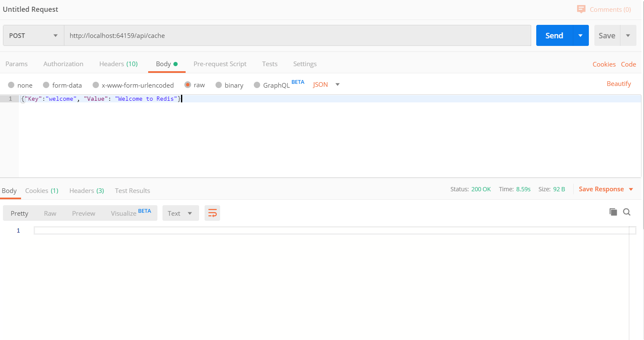Image resolution: width=644 pixels, height=340 pixels.
Task: Click Save Response
Action: [601, 189]
